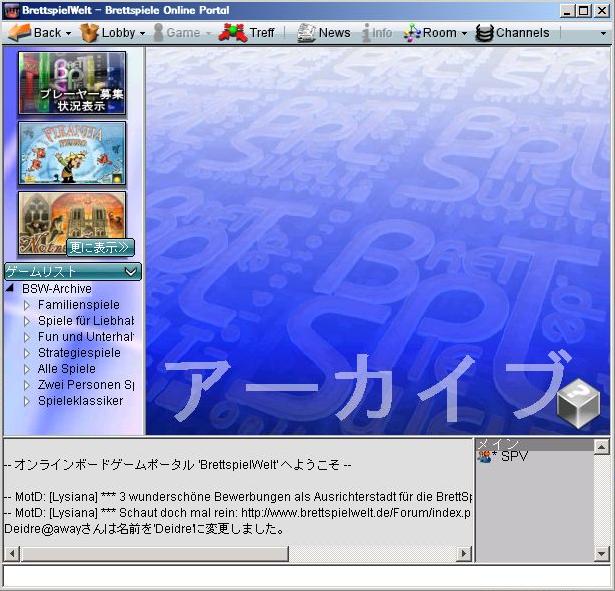
Task: Select Familienspiele in the game list
Action: tap(78, 305)
